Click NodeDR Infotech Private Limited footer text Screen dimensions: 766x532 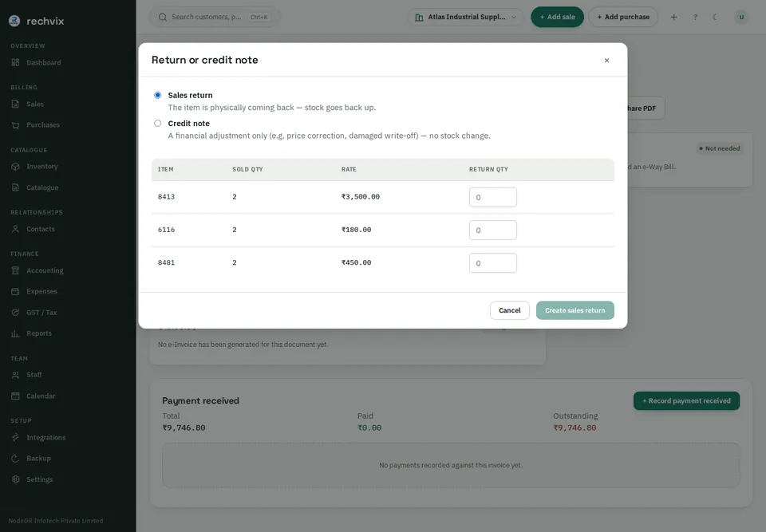[x=56, y=521]
